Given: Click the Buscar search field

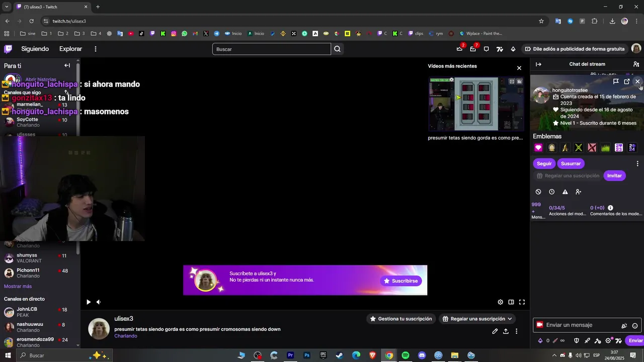Looking at the screenshot, I should point(272,49).
